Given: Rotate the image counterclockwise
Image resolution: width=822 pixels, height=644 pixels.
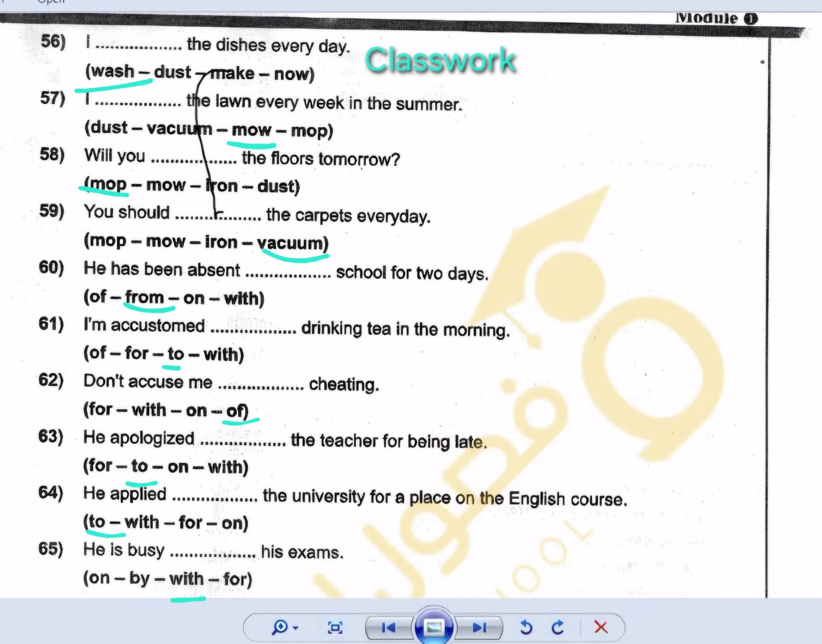Looking at the screenshot, I should (x=526, y=628).
